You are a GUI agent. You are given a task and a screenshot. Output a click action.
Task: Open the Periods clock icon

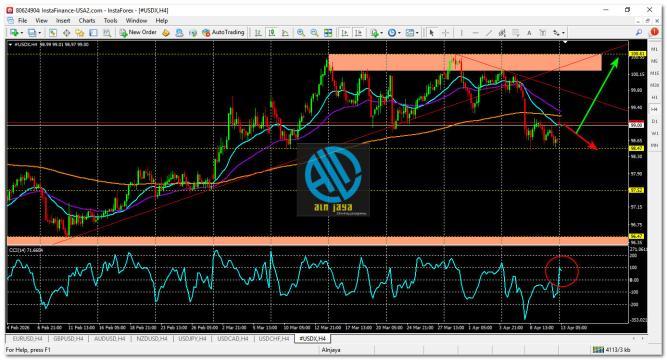392,33
